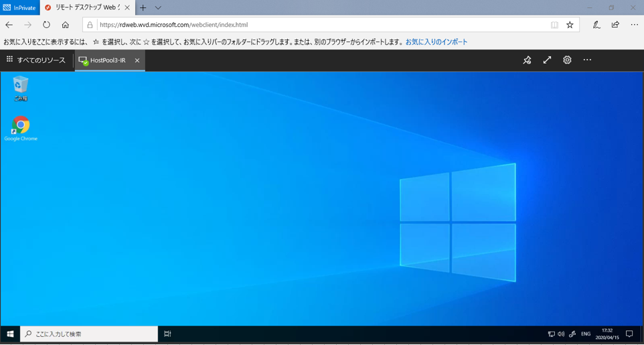Close the HostPool3-IR session tab
Screen dimensions: 644x345
[x=137, y=60]
